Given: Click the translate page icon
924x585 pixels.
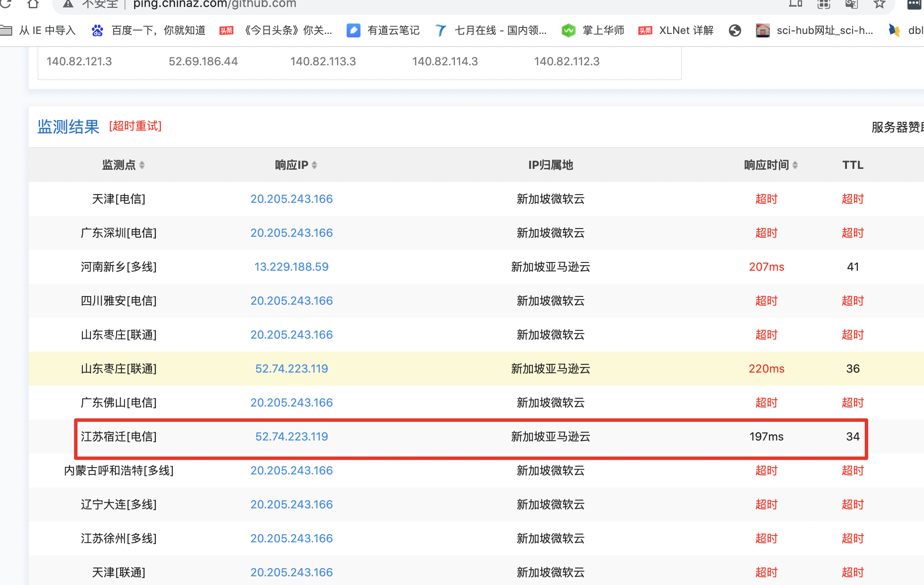Looking at the screenshot, I should 851,4.
